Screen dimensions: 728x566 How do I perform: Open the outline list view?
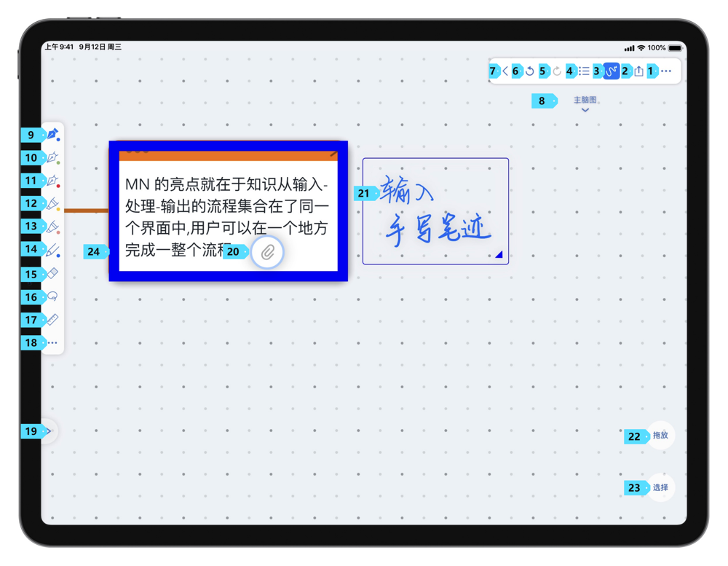[x=584, y=71]
